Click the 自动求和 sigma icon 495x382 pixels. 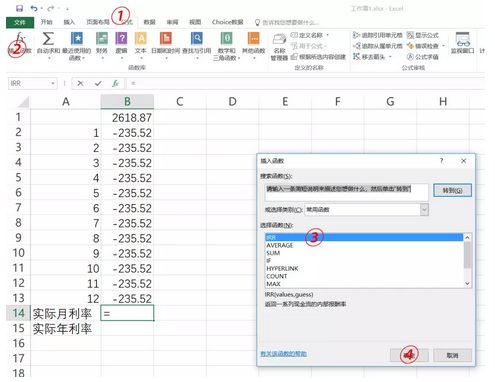48,39
